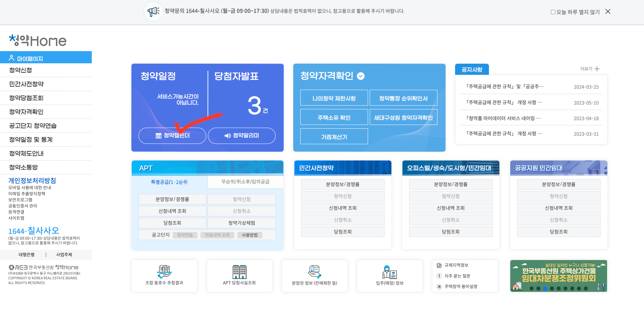The height and width of the screenshot is (323, 644).
Task: Check '오늘 하루 열지 않기' checkbox
Action: (553, 12)
